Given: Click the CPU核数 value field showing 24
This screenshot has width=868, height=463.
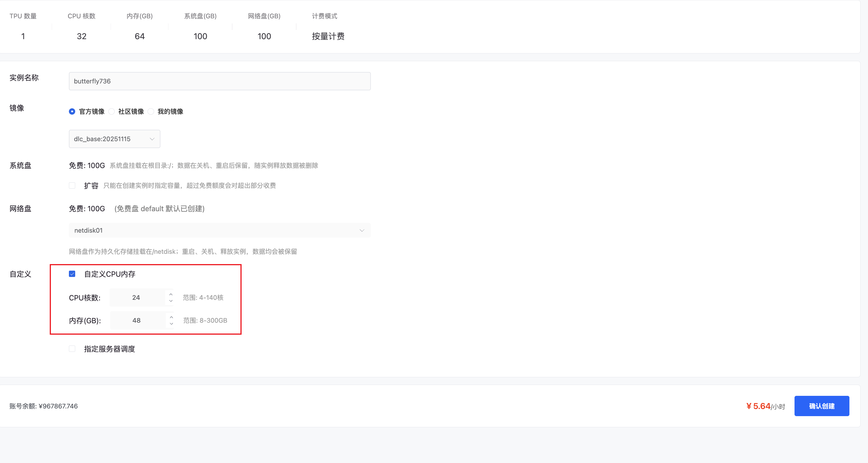Looking at the screenshot, I should (136, 297).
